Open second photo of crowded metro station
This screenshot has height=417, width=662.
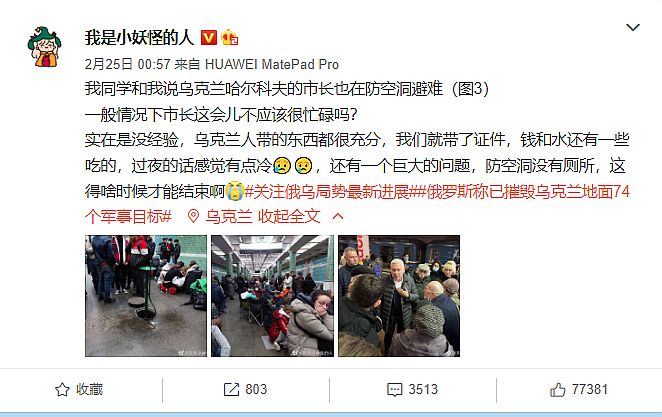272,296
